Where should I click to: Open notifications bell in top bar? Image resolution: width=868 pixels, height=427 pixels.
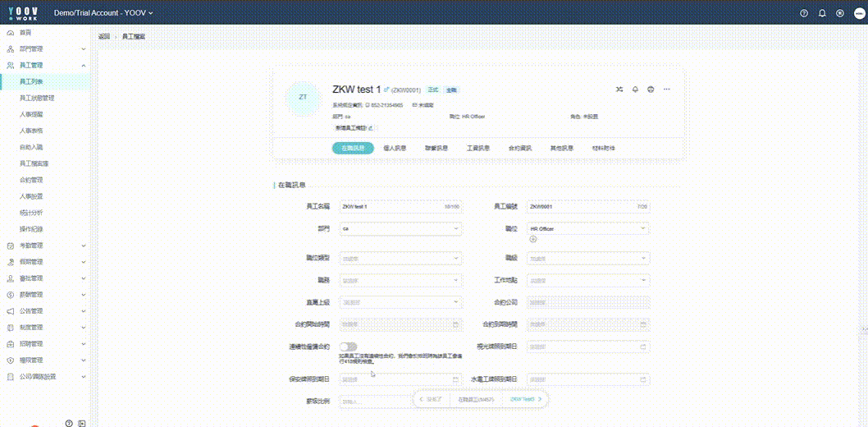[x=822, y=13]
